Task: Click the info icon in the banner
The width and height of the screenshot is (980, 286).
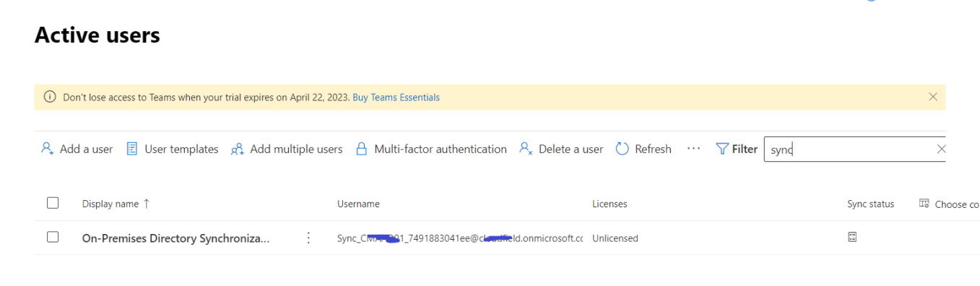Action: (50, 97)
